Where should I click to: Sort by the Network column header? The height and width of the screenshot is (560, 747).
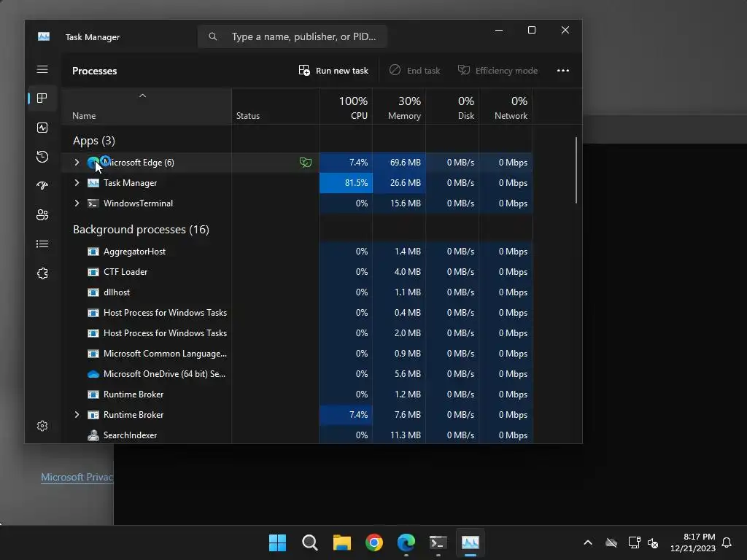(x=506, y=106)
